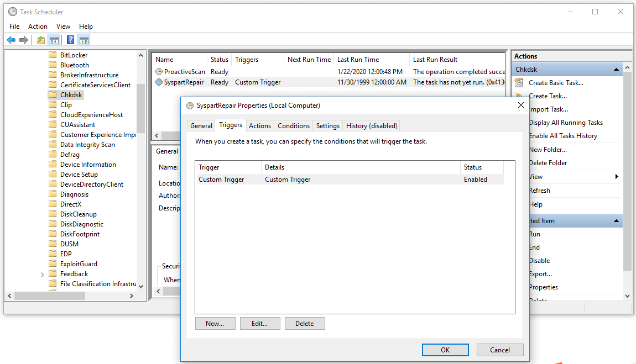The width and height of the screenshot is (636, 364).
Task: Open Help via the question mark toolbar icon
Action: (70, 39)
